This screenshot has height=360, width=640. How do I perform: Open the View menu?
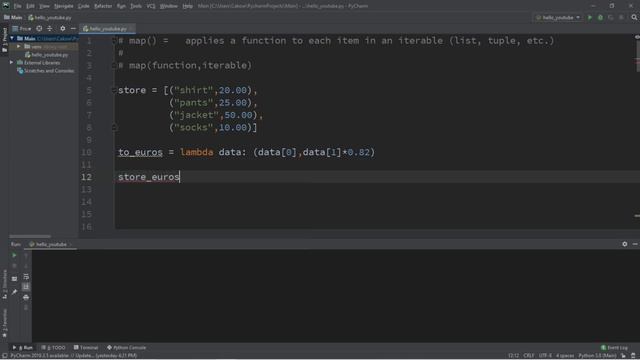[x=44, y=6]
